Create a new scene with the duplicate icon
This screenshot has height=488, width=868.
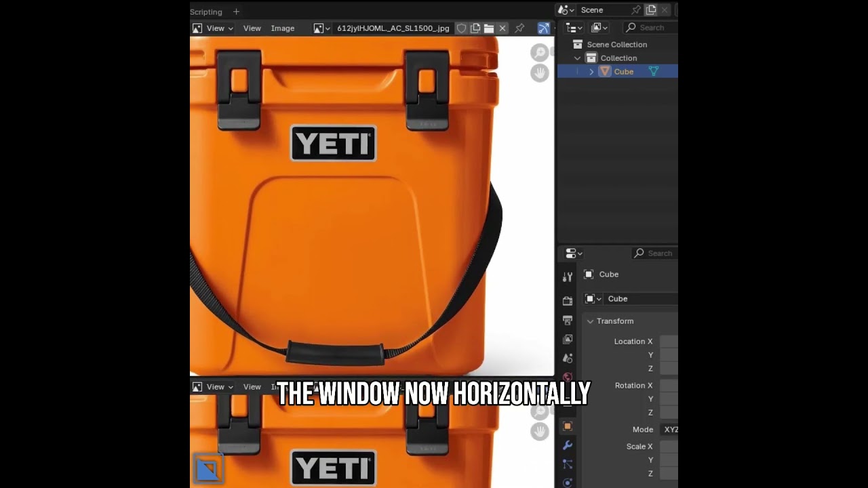click(651, 10)
